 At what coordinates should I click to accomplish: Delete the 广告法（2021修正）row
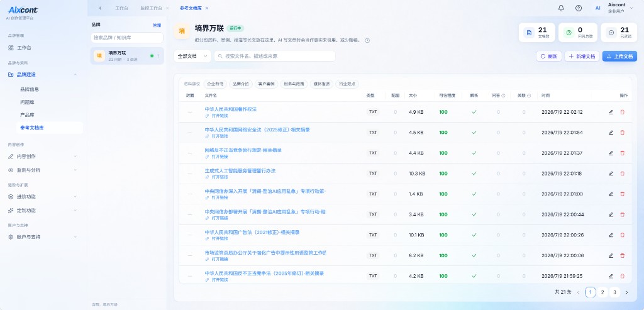click(x=622, y=235)
